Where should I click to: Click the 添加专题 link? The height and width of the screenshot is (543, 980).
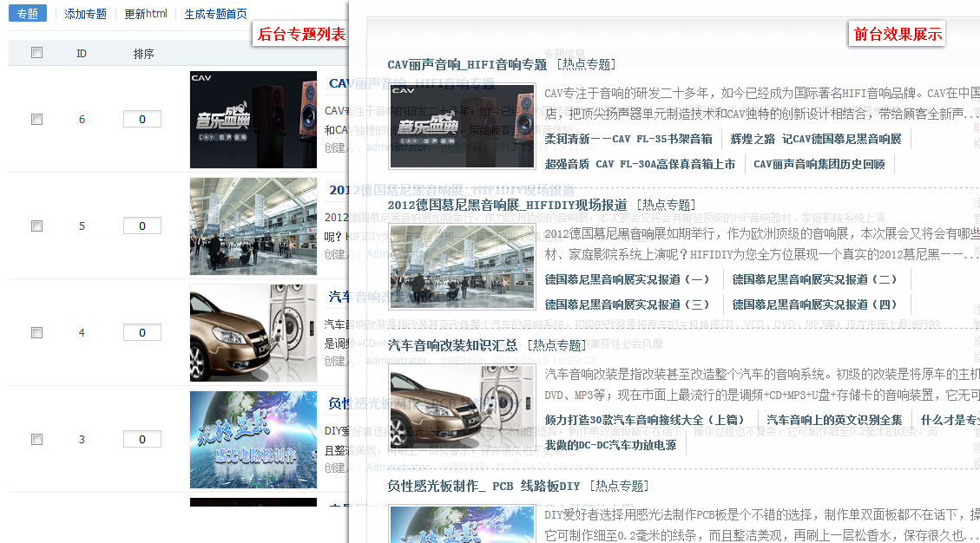86,14
